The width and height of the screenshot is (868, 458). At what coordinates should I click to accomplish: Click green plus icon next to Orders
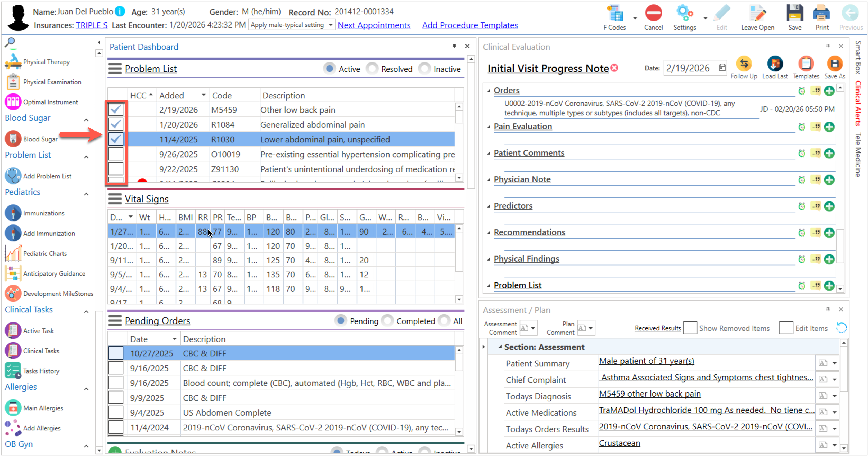coord(829,91)
